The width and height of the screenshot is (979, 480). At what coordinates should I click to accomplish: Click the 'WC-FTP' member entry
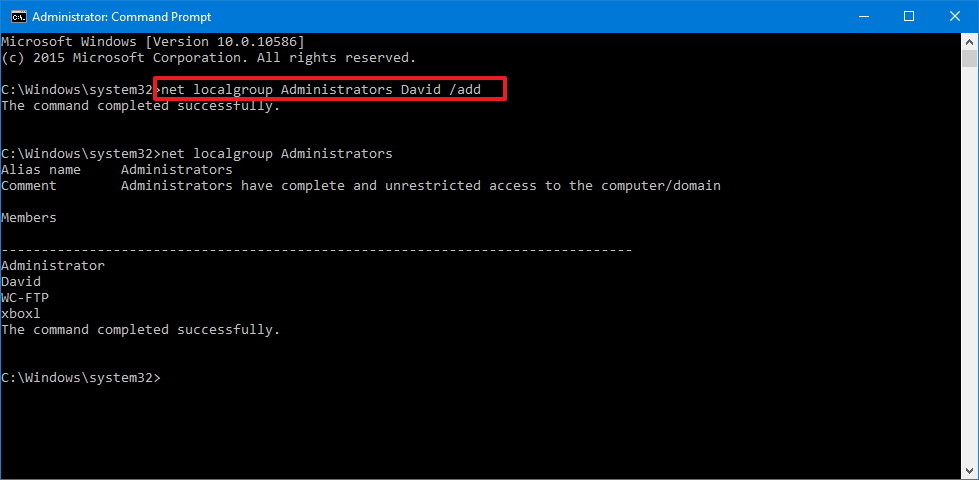(25, 298)
